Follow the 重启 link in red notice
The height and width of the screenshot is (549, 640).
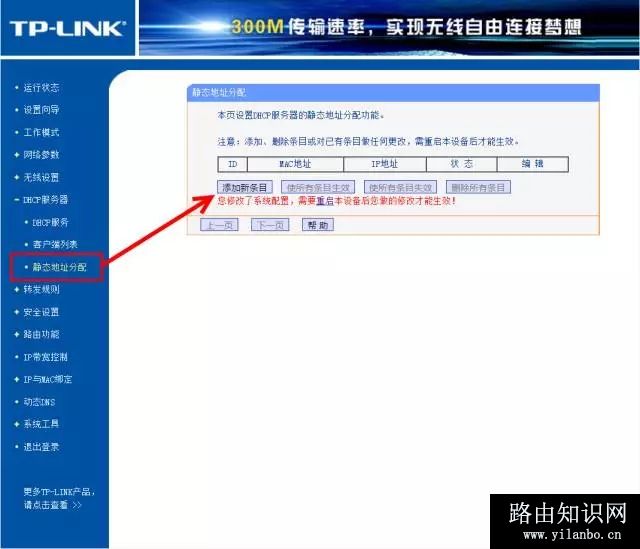pyautogui.click(x=325, y=201)
